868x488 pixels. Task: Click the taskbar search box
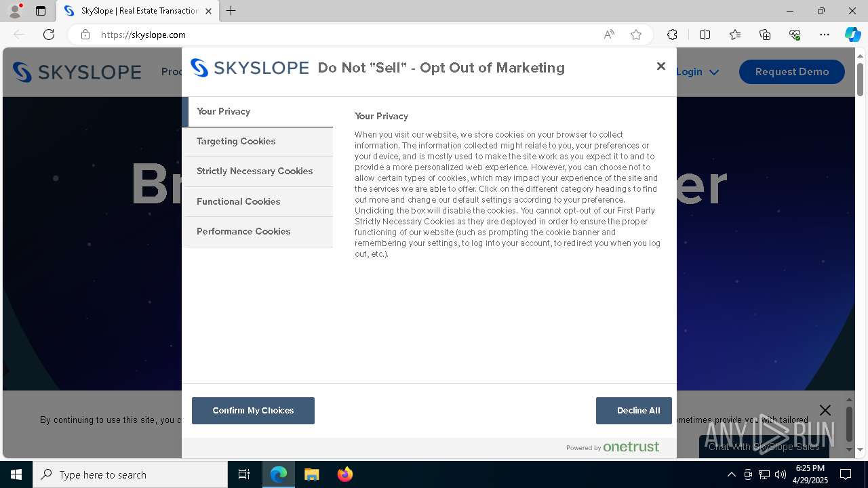130,474
